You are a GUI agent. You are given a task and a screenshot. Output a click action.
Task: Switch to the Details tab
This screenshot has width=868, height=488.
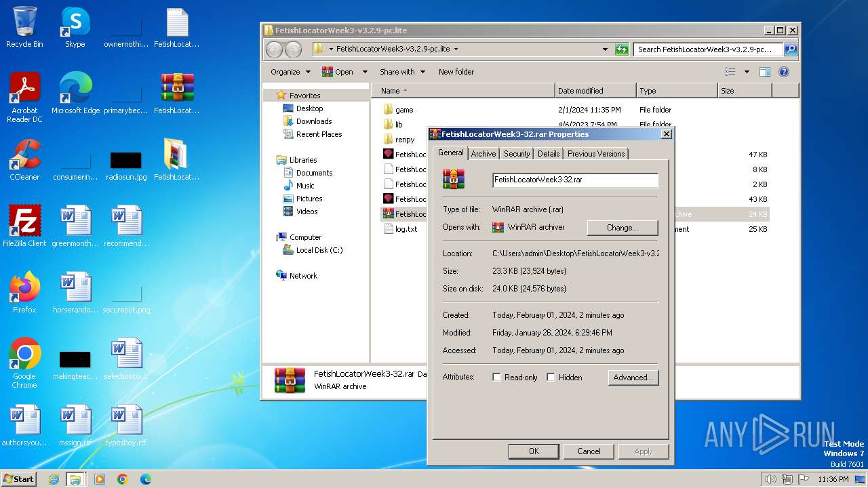pyautogui.click(x=549, y=154)
